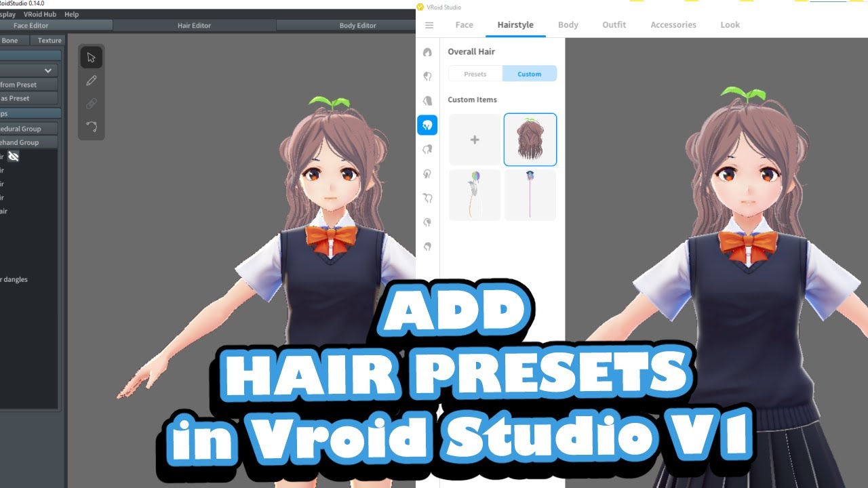The height and width of the screenshot is (488, 868).
Task: Open the Base Hair category icon
Action: tap(427, 222)
